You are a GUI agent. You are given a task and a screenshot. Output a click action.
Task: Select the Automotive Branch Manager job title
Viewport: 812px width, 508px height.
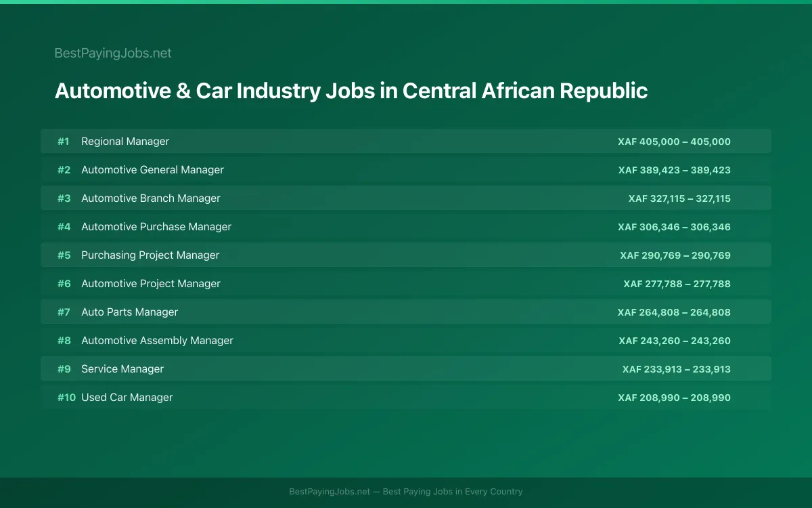151,198
